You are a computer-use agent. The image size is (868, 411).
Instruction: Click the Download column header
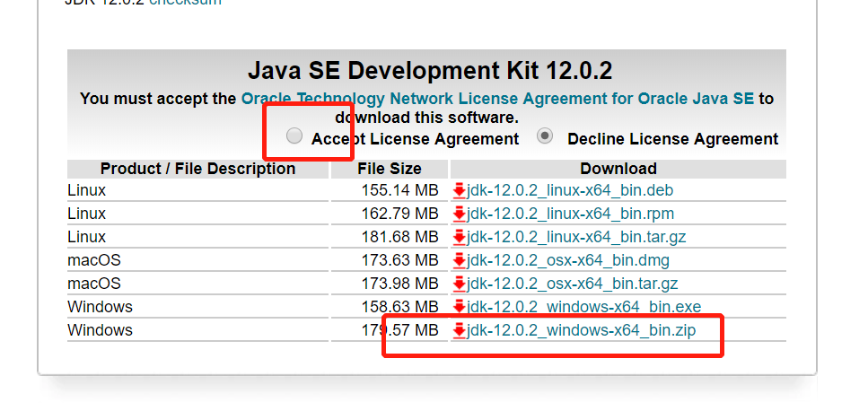618,169
